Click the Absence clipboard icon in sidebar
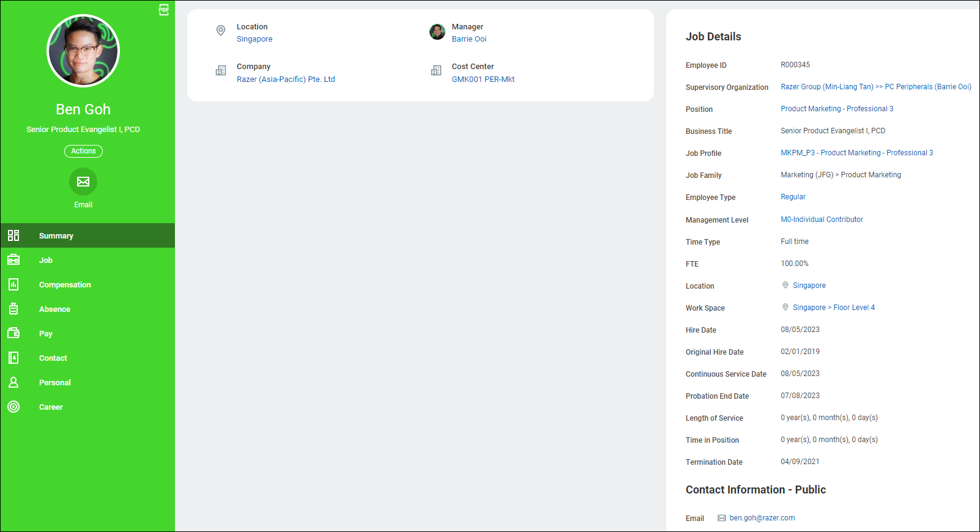The height and width of the screenshot is (532, 980). click(x=13, y=309)
